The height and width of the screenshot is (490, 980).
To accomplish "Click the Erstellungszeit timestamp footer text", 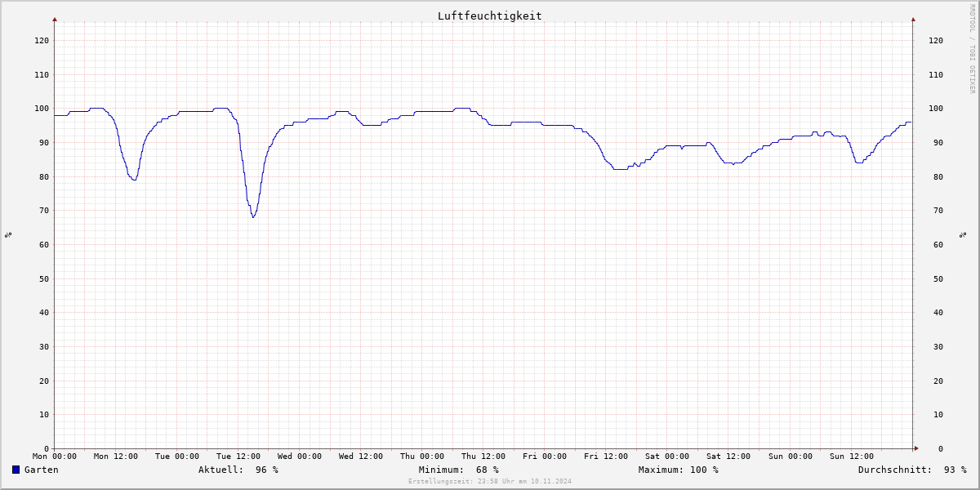I will pos(490,481).
